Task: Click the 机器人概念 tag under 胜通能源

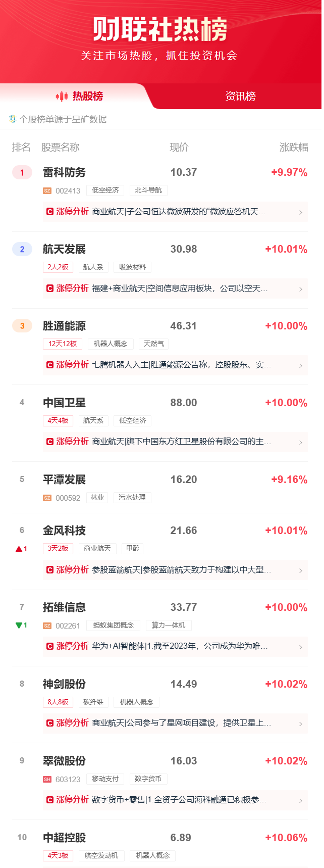Action: 111,344
